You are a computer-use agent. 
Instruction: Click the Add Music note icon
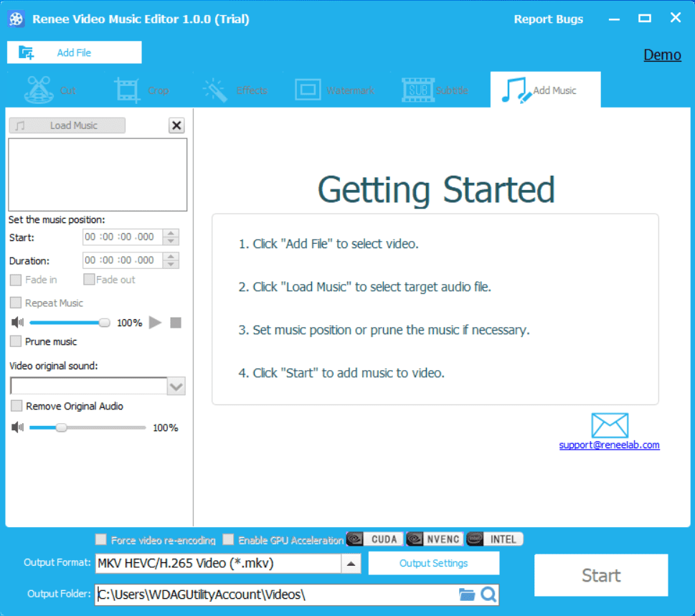[516, 90]
